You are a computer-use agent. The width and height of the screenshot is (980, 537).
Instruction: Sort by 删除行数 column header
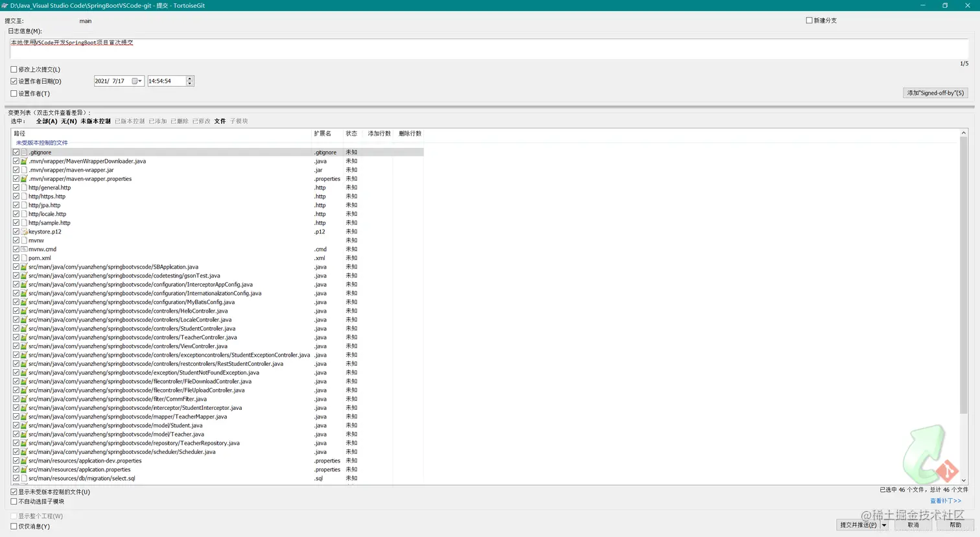[410, 134]
